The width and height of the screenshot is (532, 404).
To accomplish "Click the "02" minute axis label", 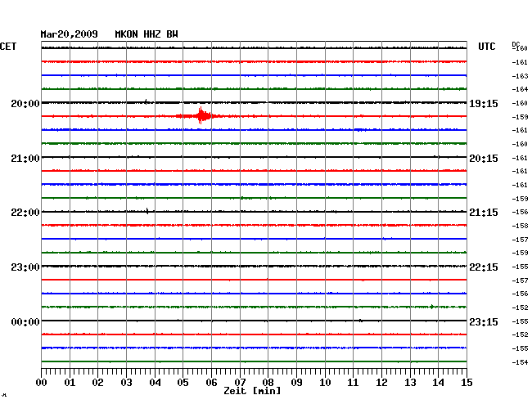I will [x=97, y=383].
